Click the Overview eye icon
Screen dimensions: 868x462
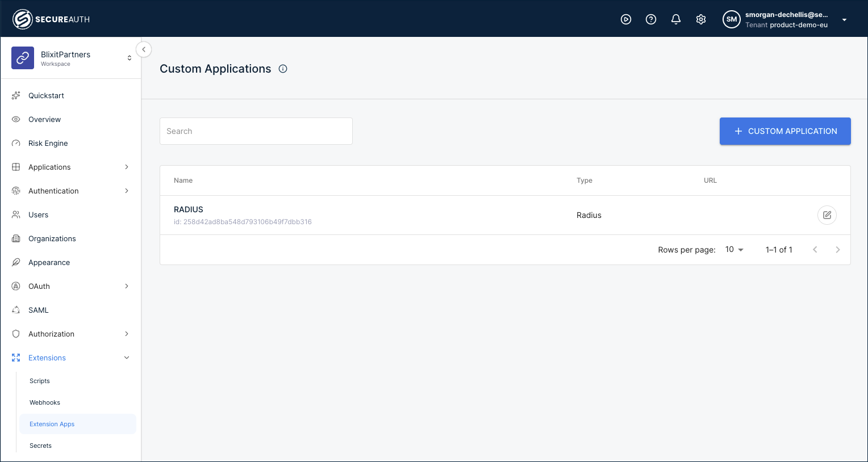pyautogui.click(x=16, y=119)
